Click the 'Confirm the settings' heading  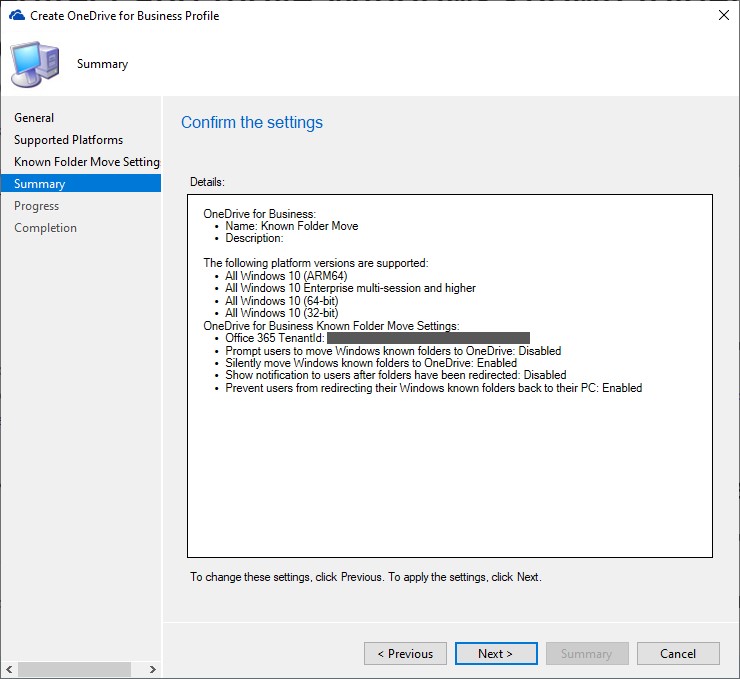[x=252, y=122]
